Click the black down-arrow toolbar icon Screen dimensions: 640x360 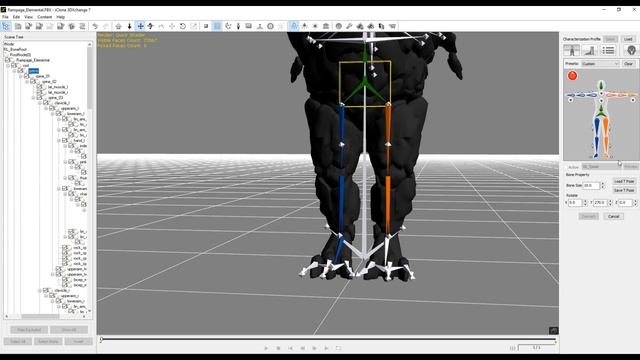[129, 26]
